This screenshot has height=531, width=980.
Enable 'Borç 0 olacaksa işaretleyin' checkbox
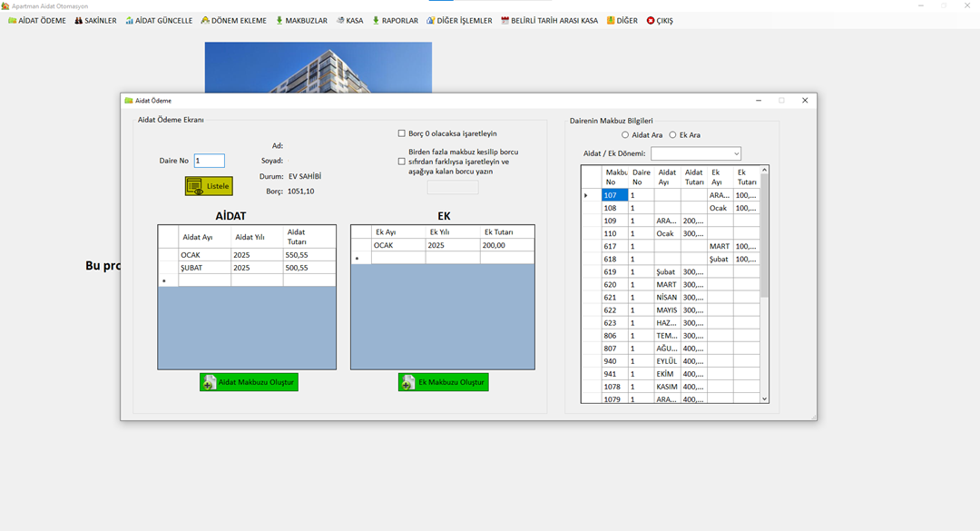click(x=402, y=133)
